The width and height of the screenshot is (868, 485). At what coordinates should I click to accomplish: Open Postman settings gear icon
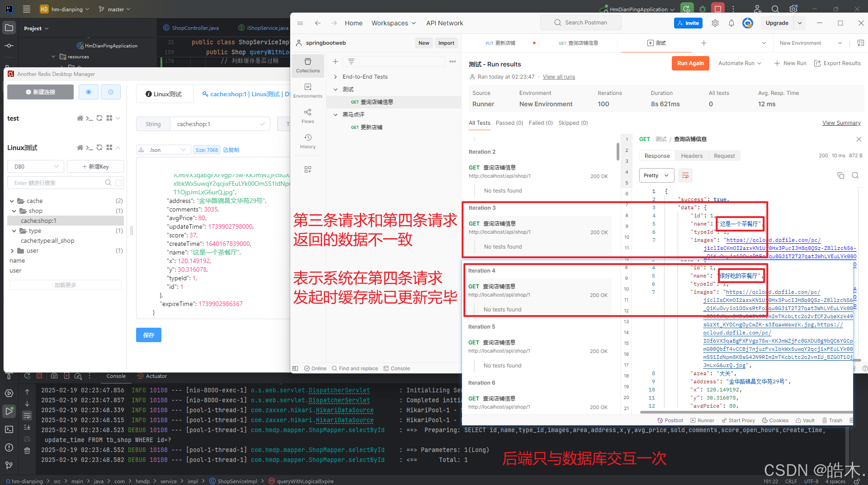pyautogui.click(x=715, y=23)
